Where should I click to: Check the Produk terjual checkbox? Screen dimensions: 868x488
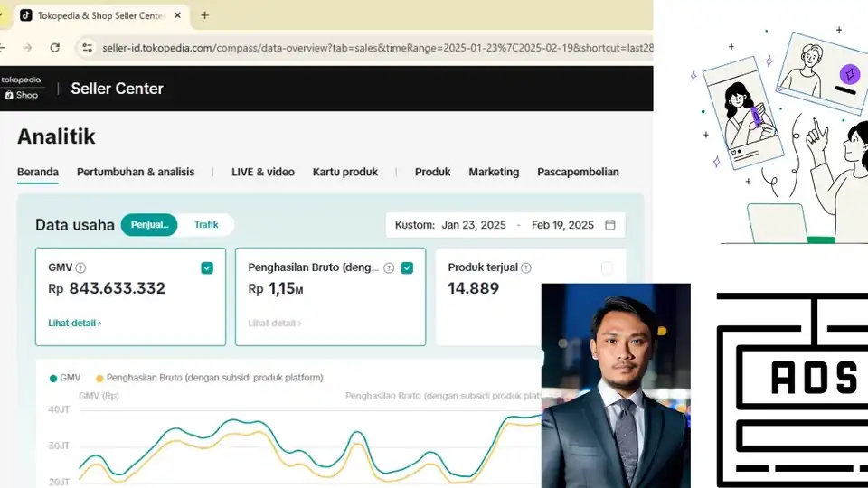pyautogui.click(x=607, y=268)
